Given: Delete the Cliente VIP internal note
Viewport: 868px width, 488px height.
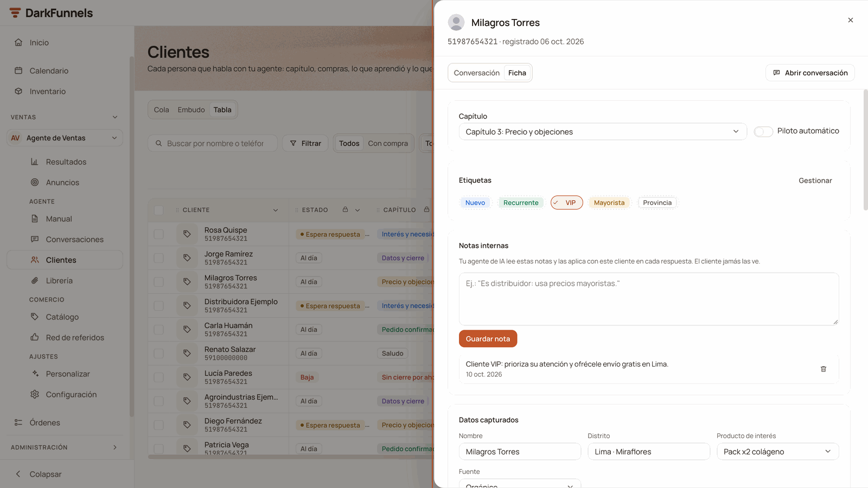Looking at the screenshot, I should [x=824, y=369].
